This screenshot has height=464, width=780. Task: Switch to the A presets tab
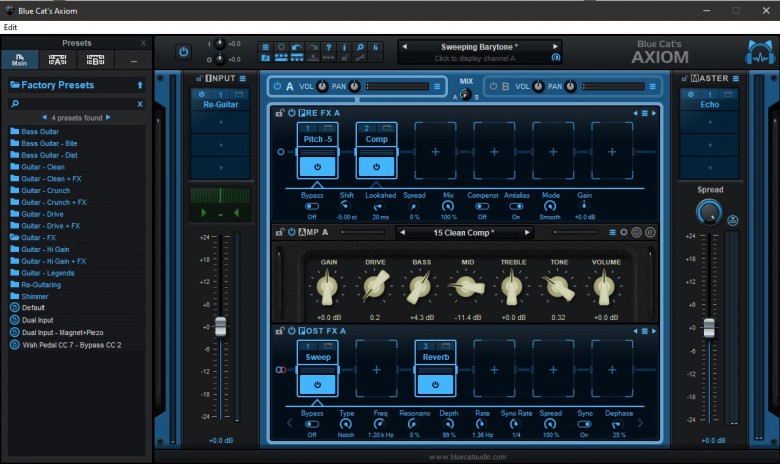[57, 60]
